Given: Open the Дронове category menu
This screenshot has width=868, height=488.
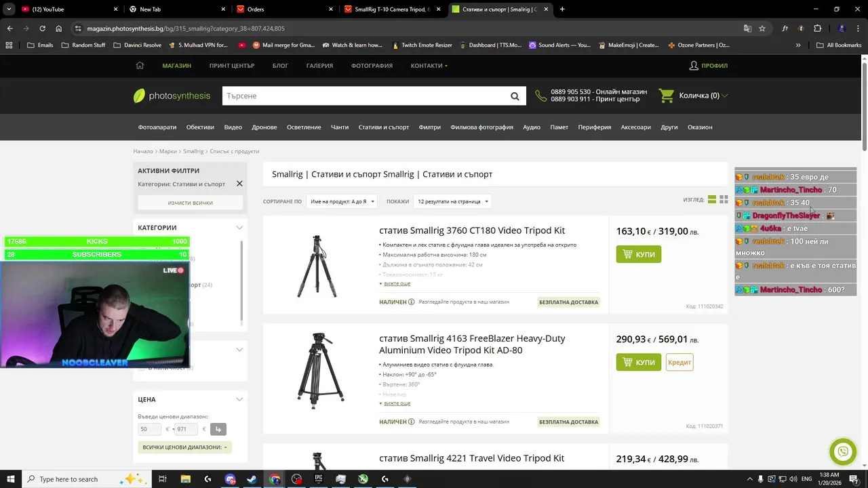Looking at the screenshot, I should (264, 127).
